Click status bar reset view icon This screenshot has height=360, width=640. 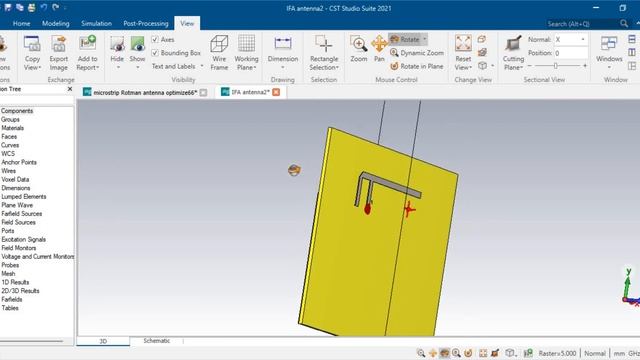483,353
